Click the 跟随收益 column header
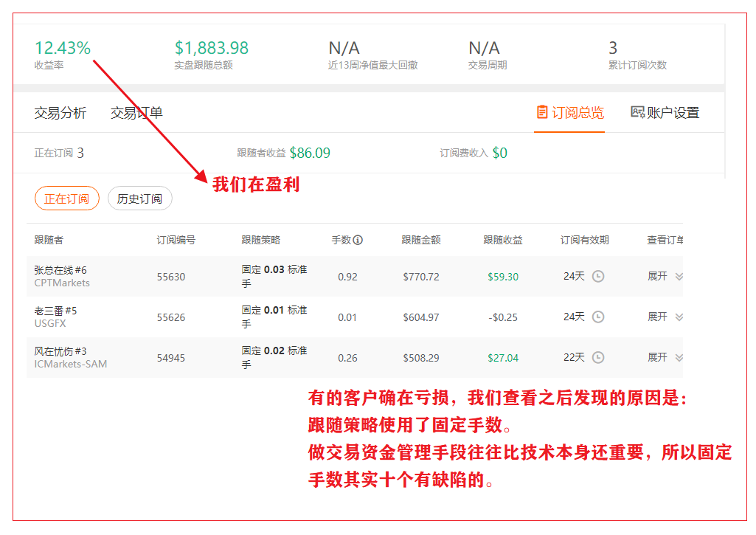 point(503,240)
